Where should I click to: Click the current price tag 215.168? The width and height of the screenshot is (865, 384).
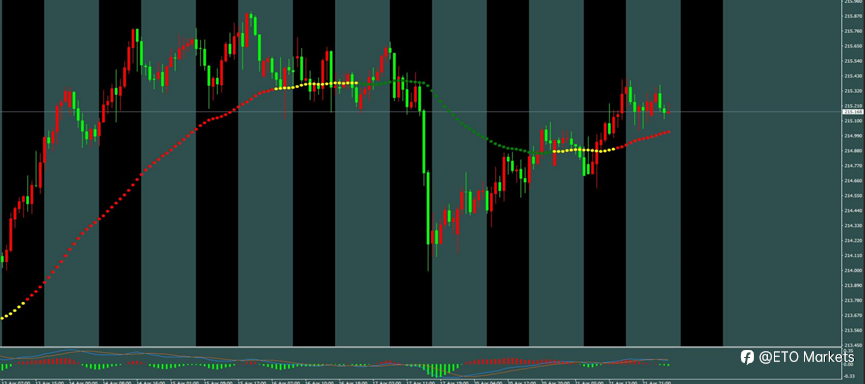853,112
